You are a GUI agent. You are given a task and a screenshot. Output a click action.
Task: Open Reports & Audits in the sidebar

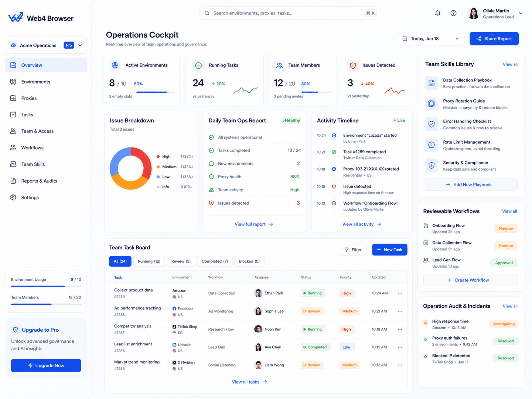click(46, 181)
